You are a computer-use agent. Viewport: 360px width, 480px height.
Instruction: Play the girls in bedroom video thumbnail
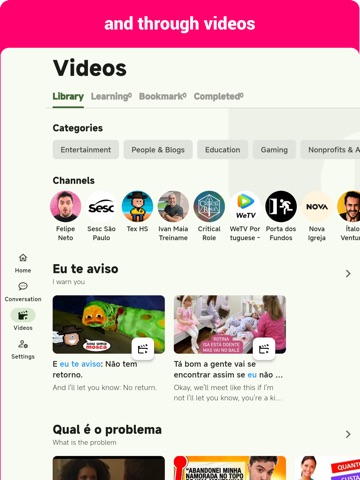click(230, 324)
